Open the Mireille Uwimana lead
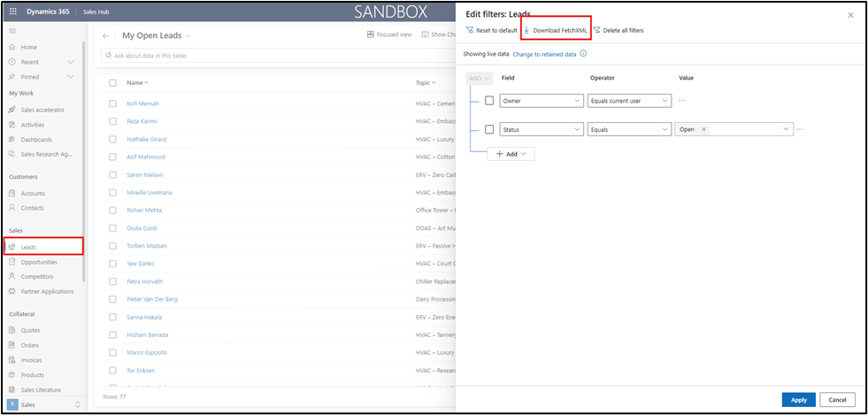The width and height of the screenshot is (868, 415). tap(149, 193)
